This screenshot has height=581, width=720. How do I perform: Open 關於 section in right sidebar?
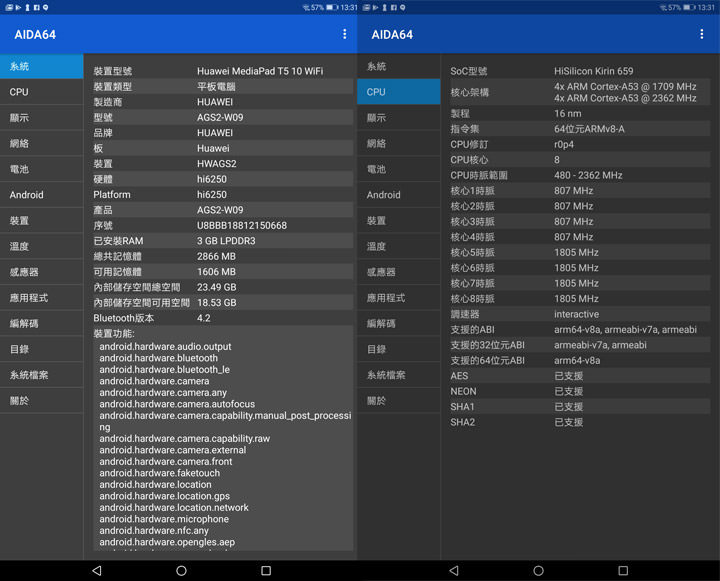click(x=399, y=400)
